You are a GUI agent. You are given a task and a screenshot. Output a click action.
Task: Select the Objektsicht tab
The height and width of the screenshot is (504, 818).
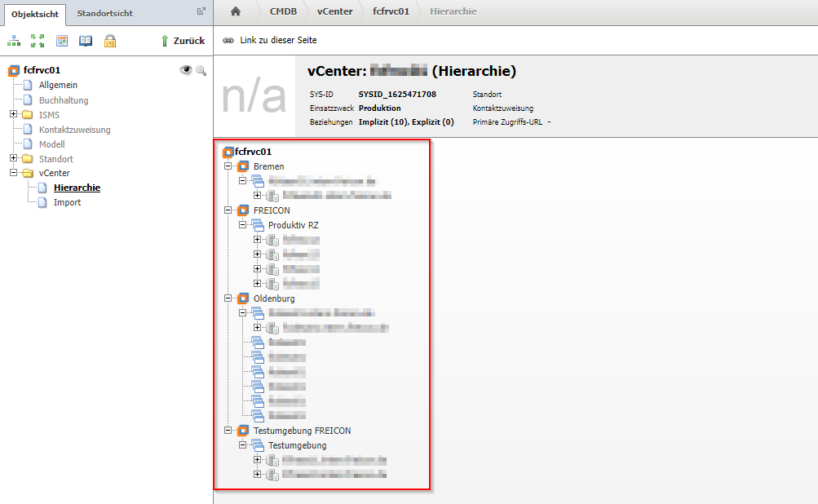pyautogui.click(x=34, y=13)
